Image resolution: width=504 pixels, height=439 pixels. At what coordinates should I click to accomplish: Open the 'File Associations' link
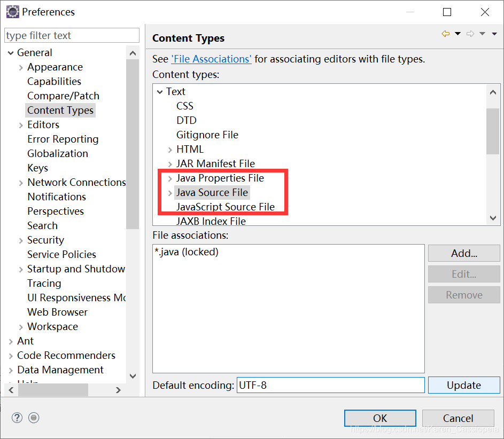[x=211, y=59]
